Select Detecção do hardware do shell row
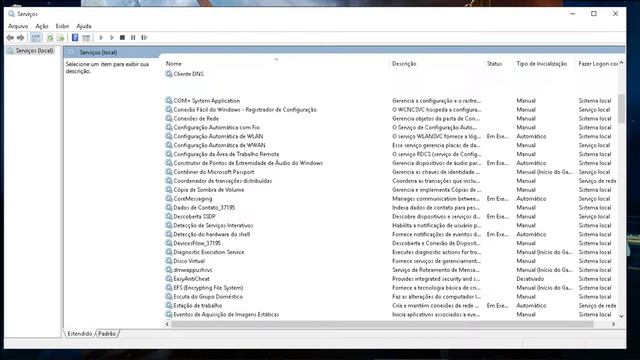 (211, 234)
